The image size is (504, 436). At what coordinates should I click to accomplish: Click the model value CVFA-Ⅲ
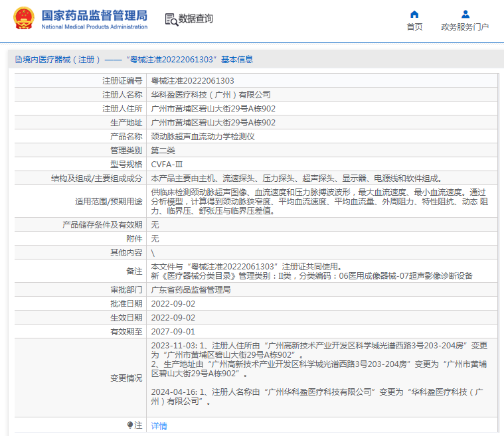[x=167, y=165]
